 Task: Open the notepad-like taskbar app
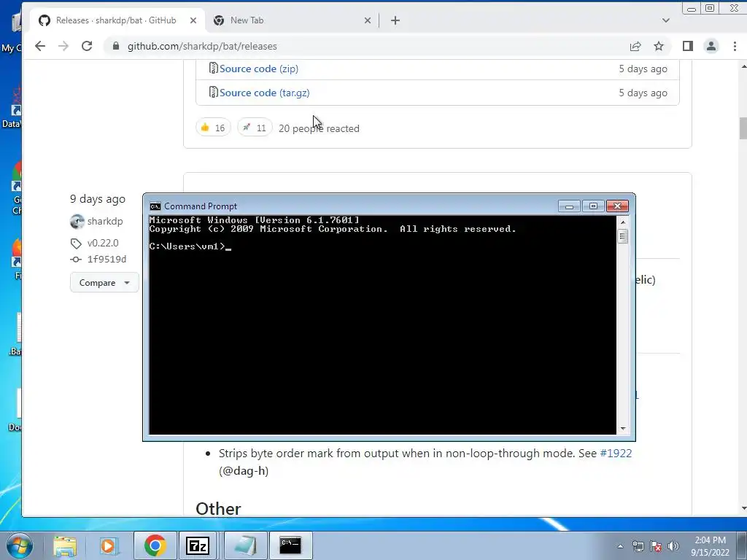(x=244, y=545)
